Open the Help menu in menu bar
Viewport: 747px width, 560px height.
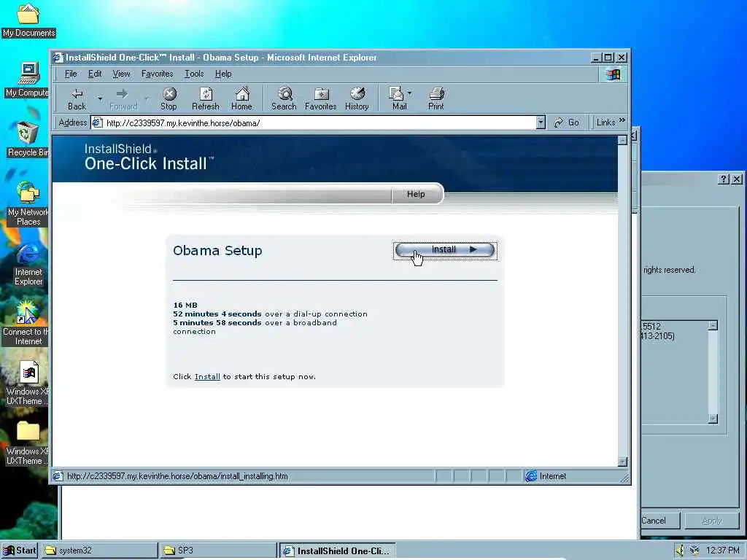(223, 74)
